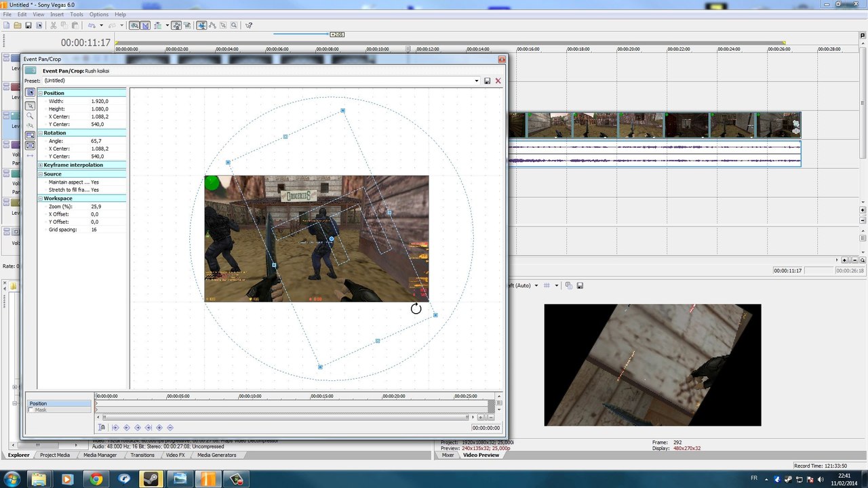Click the Save Preset floppy disk icon
The image size is (868, 488).
tap(487, 81)
